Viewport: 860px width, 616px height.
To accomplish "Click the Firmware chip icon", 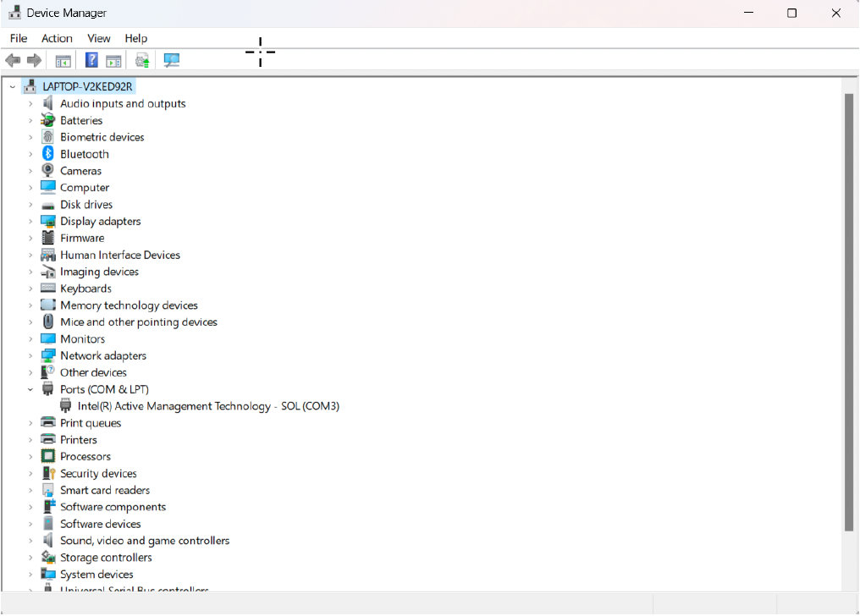I will pos(48,238).
